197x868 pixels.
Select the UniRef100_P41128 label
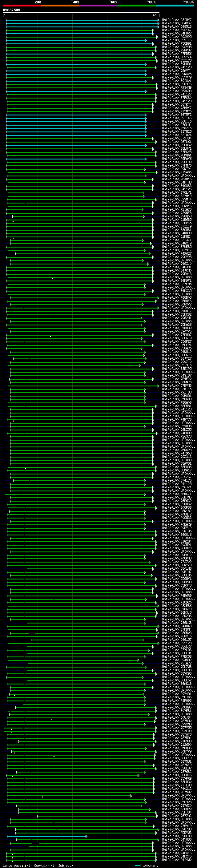176,67
